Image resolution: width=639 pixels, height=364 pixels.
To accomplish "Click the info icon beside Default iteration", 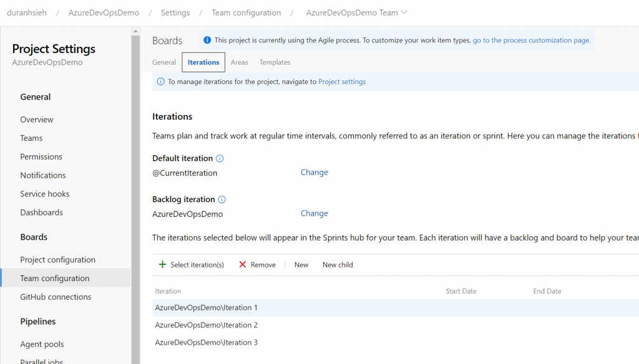I will click(x=220, y=158).
